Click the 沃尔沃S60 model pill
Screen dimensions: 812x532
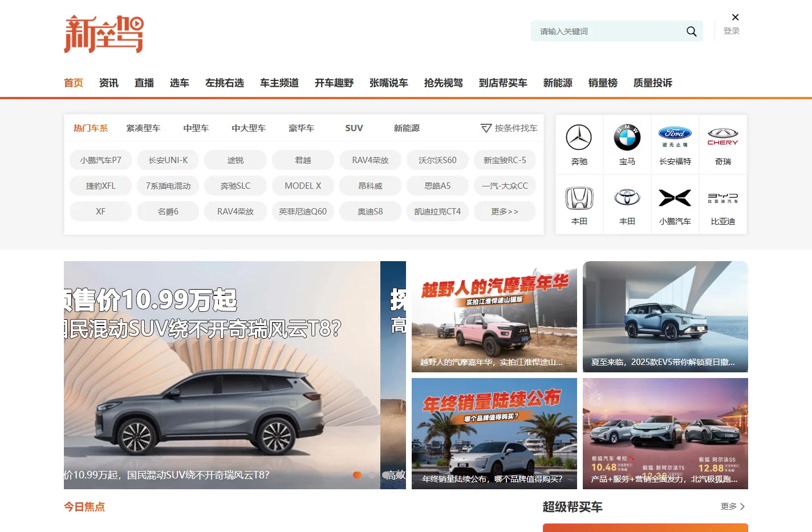coord(437,160)
